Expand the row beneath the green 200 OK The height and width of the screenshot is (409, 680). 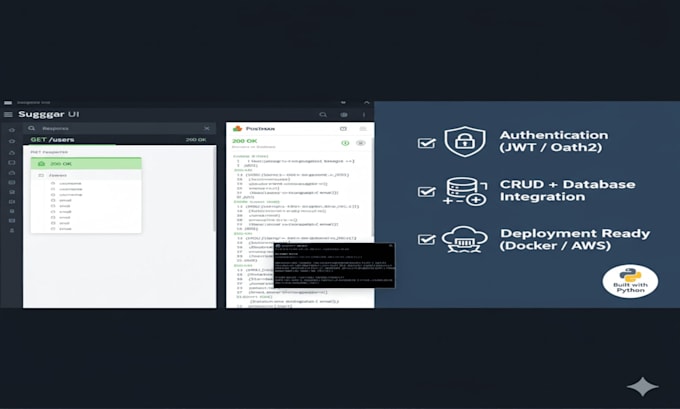pos(86,175)
